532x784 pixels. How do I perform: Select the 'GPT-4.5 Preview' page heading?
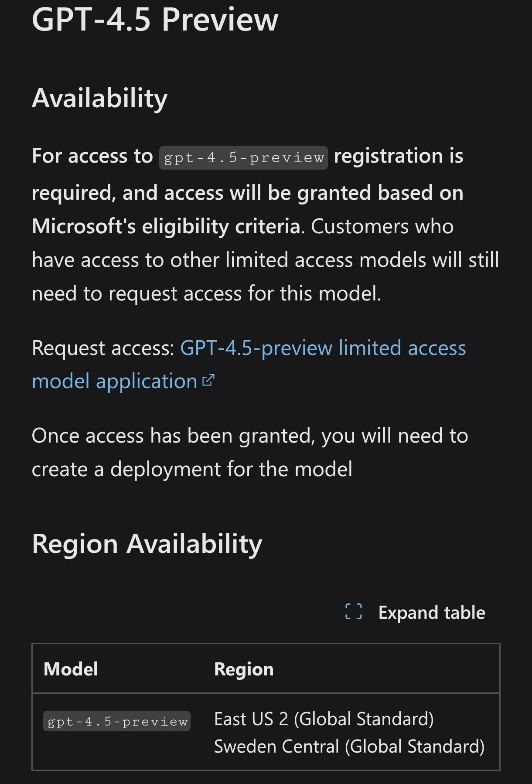click(x=155, y=20)
